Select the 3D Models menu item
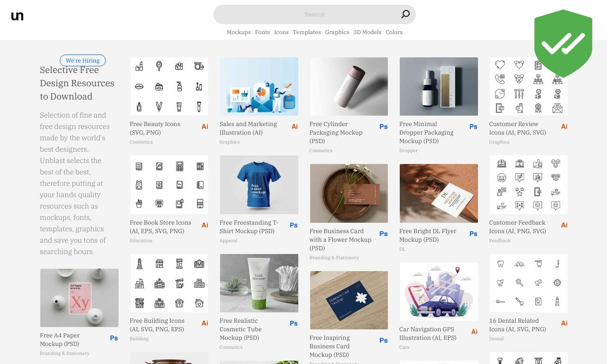Image resolution: width=607 pixels, height=364 pixels. [x=368, y=32]
